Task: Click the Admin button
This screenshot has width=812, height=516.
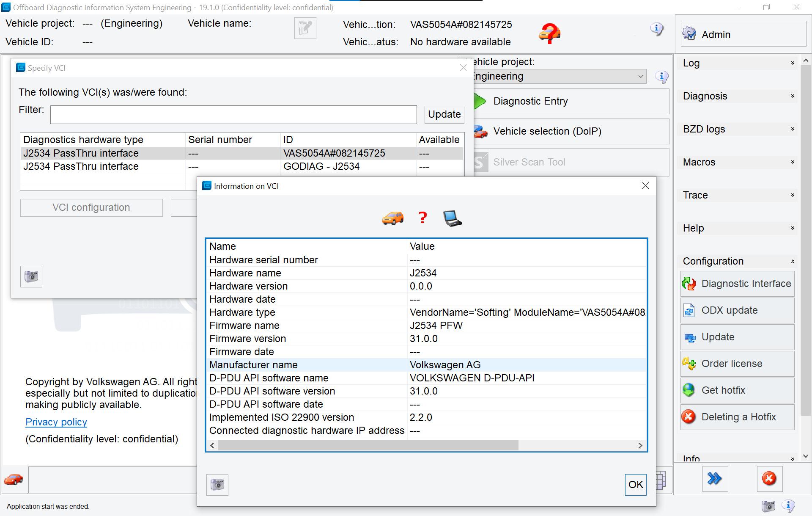Action: pos(743,34)
